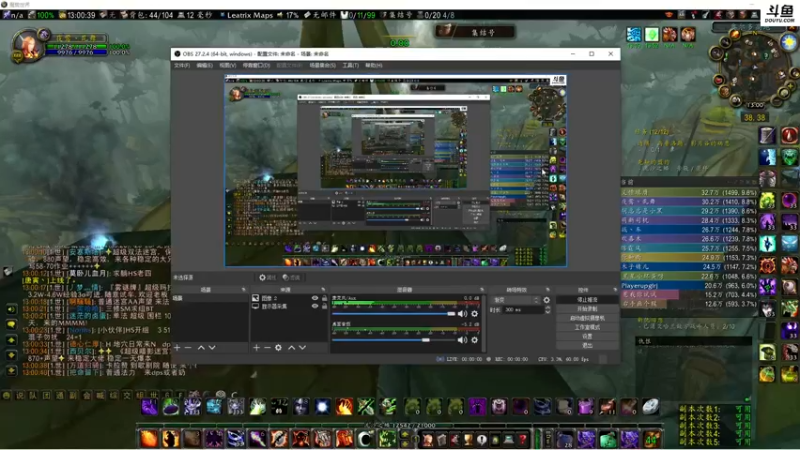Open the scene transition type dropdown
Viewport: 800px width, 450px height.
[516, 300]
